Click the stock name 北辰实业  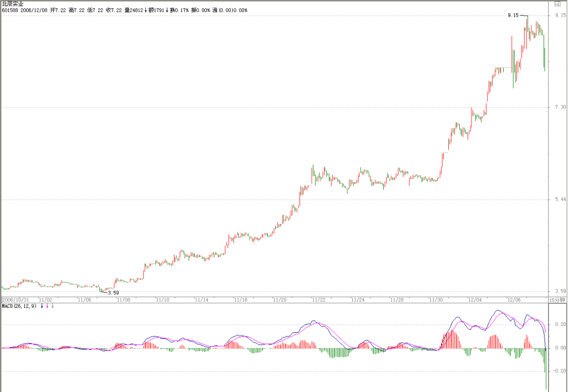pyautogui.click(x=12, y=4)
